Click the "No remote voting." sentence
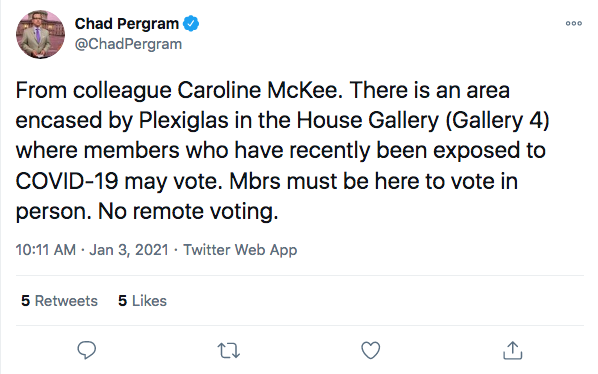Viewport: 598px width, 374px height. (188, 211)
